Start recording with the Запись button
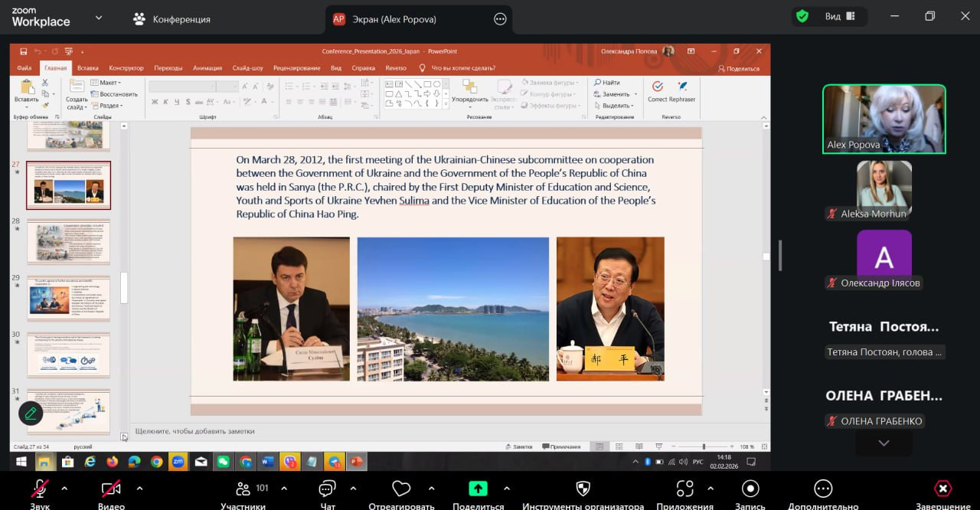Viewport: 980px width, 510px height. [750, 489]
